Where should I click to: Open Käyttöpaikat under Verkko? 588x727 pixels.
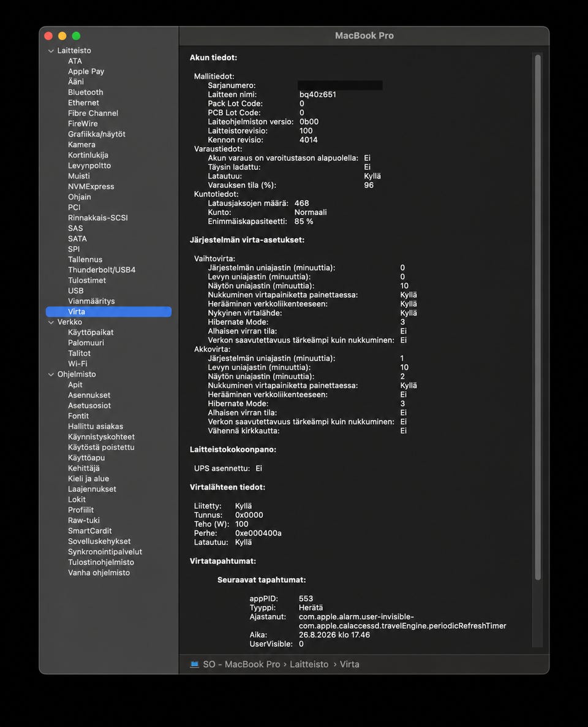(x=91, y=332)
